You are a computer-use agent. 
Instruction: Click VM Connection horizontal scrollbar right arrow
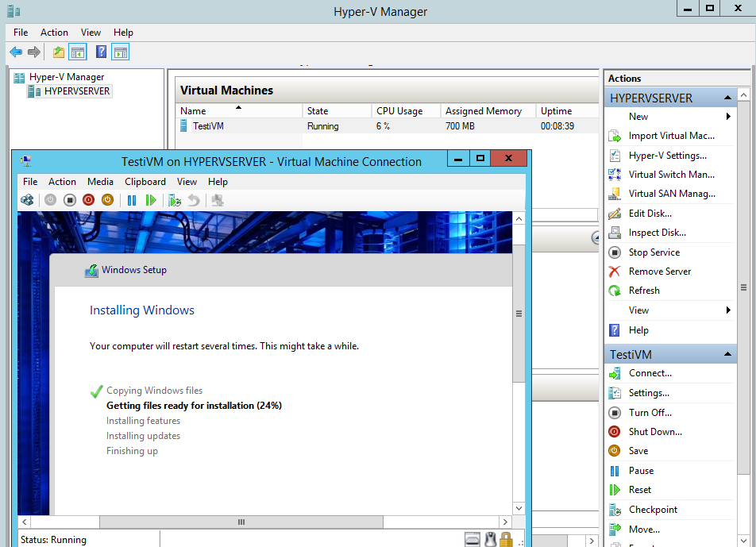click(505, 522)
